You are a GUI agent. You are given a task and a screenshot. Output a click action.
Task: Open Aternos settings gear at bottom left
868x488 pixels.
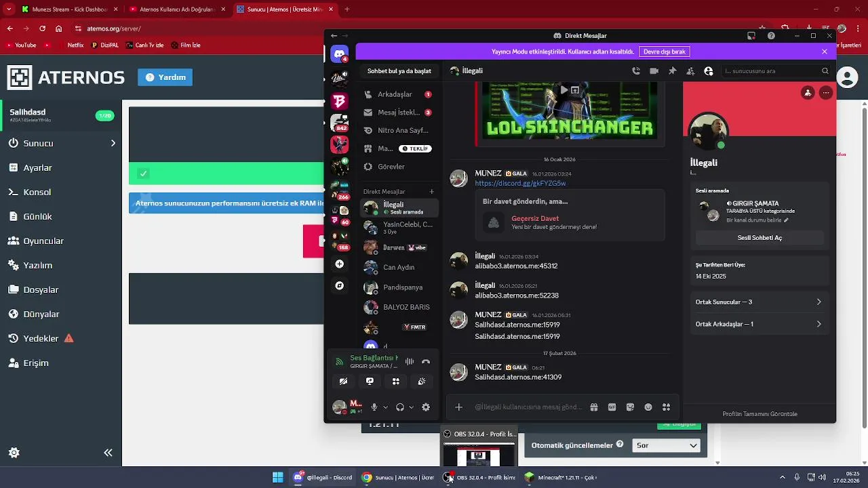(x=14, y=453)
